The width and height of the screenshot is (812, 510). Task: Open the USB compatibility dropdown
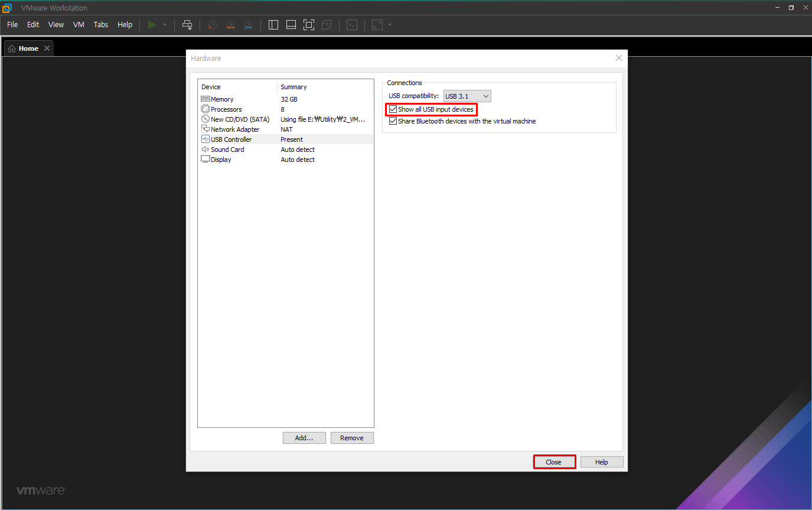pyautogui.click(x=467, y=96)
